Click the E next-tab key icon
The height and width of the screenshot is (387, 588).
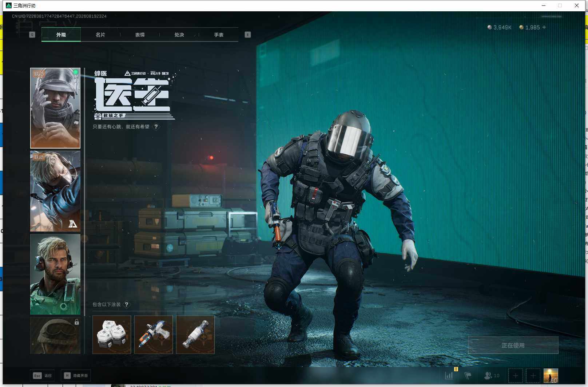coord(248,35)
